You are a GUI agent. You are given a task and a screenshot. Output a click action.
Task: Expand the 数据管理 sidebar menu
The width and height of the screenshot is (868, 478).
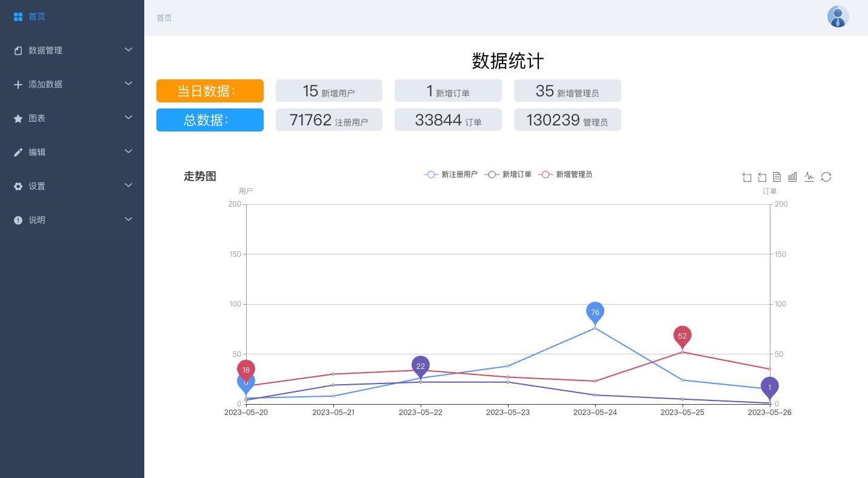pyautogui.click(x=72, y=50)
